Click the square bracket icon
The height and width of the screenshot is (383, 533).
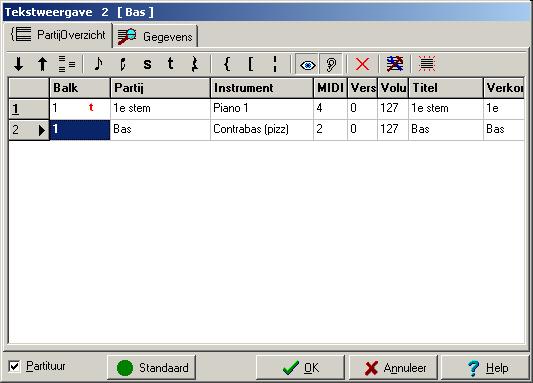251,64
